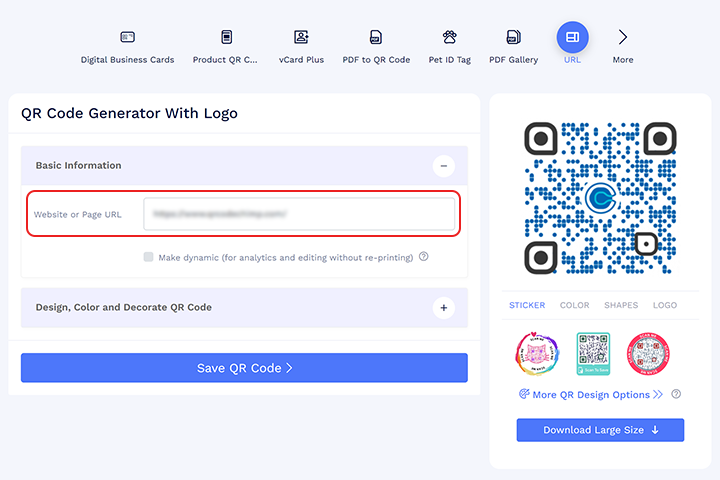Expand Design, Color and Decorate QR Code
The image size is (720, 480).
tap(444, 308)
